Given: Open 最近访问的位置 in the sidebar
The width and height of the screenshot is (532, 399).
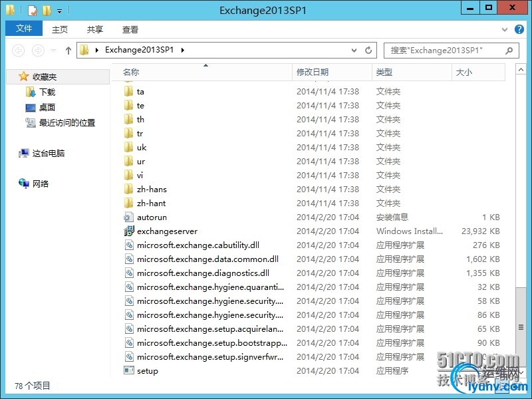Looking at the screenshot, I should point(67,123).
